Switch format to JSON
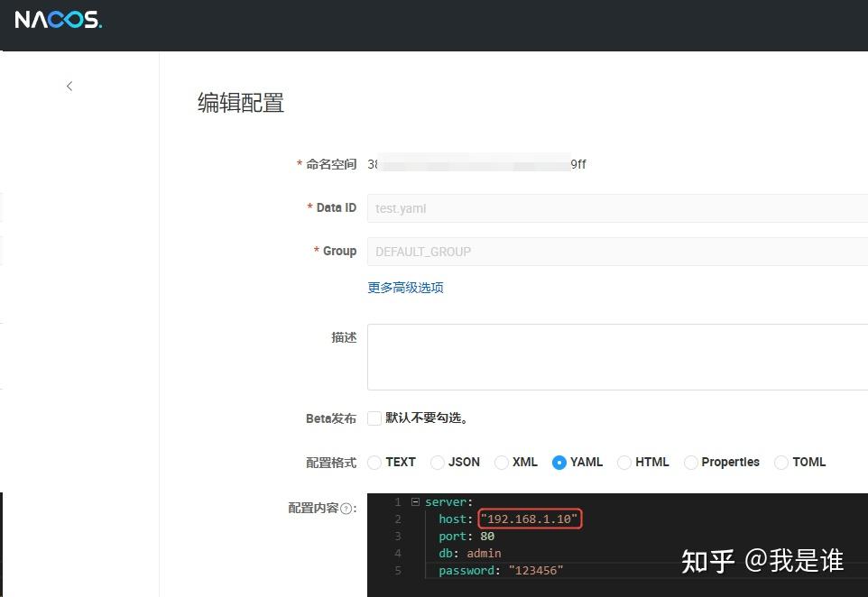 tap(437, 462)
